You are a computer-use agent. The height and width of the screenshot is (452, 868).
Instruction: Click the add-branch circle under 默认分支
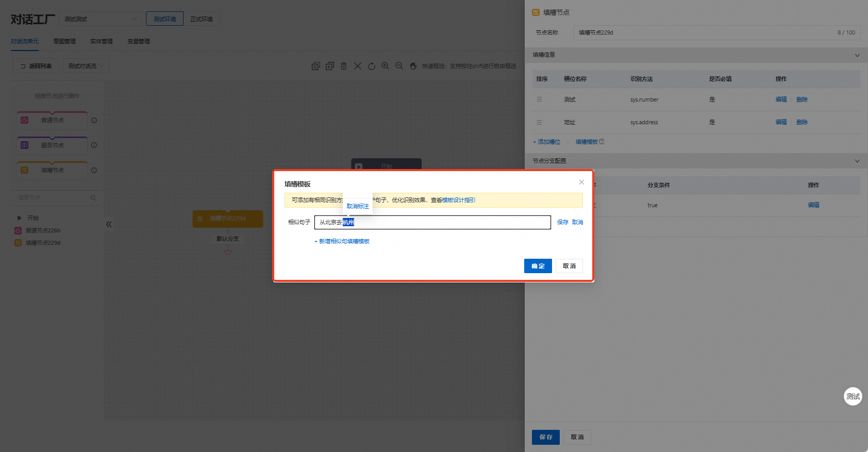[x=228, y=252]
